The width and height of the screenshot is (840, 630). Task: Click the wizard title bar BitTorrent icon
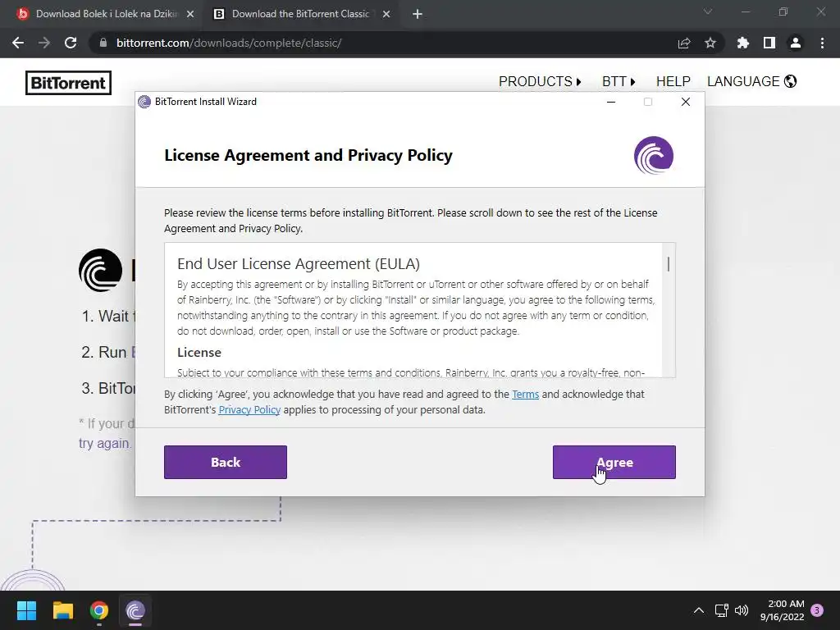point(144,102)
